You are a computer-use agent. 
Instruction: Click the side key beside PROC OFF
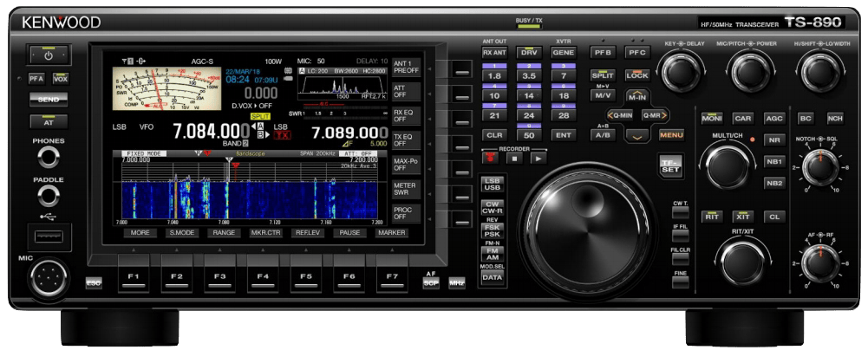[460, 219]
